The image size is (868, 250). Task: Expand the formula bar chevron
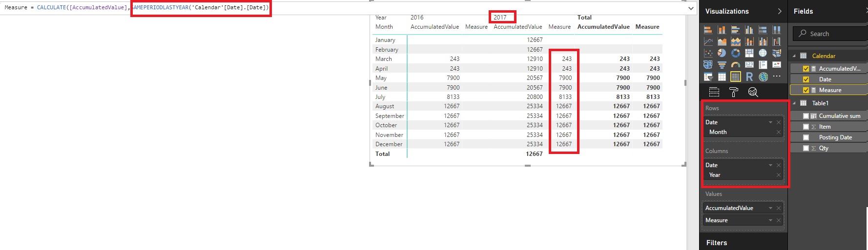tap(691, 8)
